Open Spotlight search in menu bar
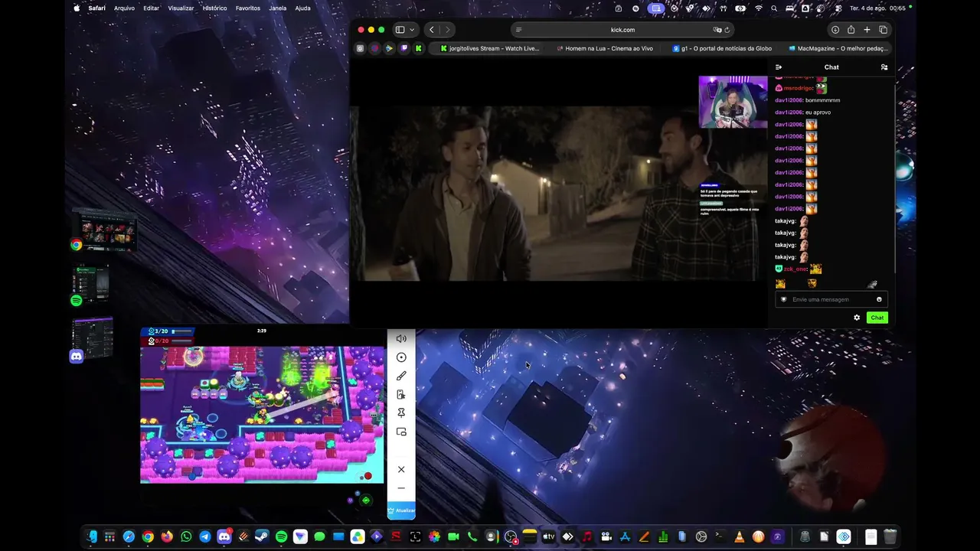Viewport: 980px width, 551px height. pos(774,8)
